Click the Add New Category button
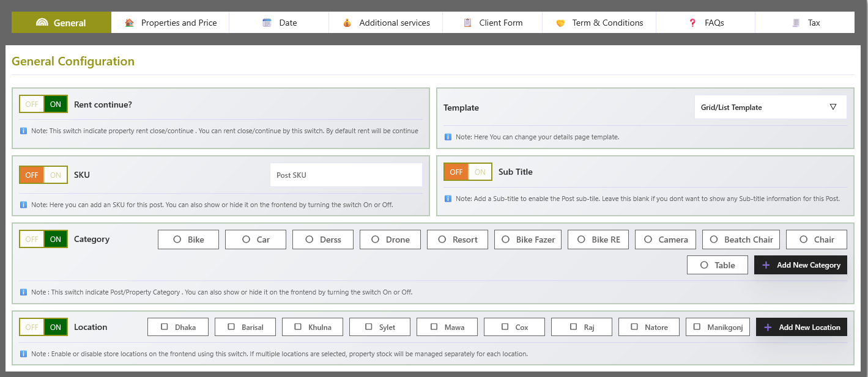Screen dimensions: 868x377 pyautogui.click(x=801, y=265)
